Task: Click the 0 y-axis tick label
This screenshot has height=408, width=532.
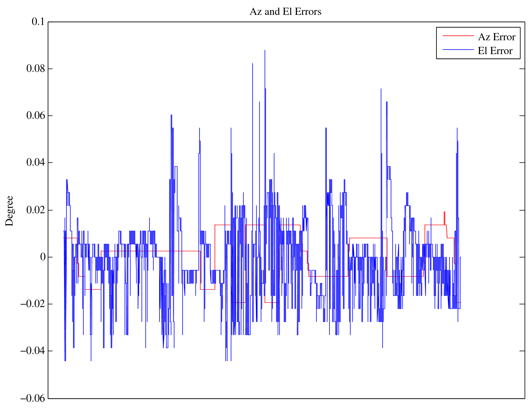Action: pos(43,257)
